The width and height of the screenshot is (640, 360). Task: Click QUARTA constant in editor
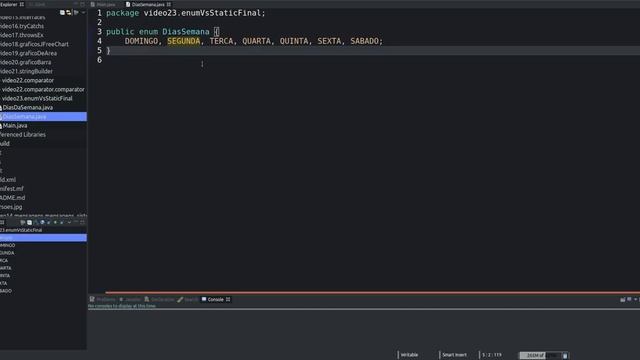click(256, 41)
